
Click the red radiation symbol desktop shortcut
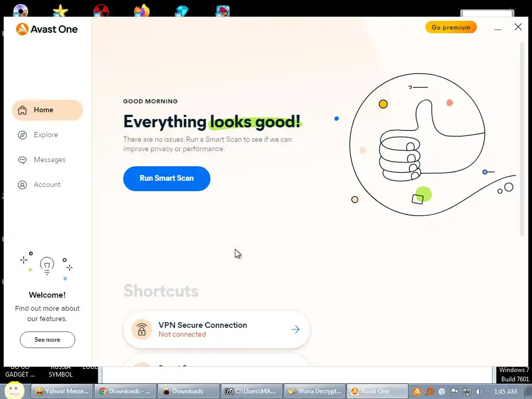pos(101,10)
